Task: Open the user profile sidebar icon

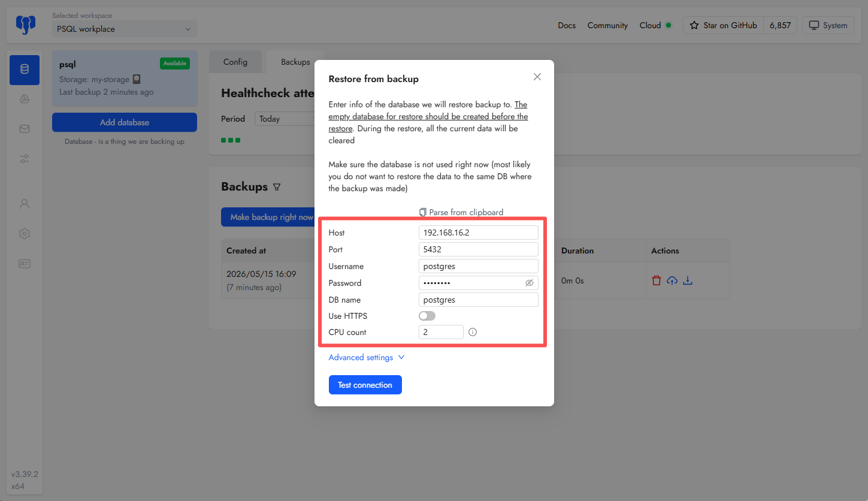Action: pos(25,204)
